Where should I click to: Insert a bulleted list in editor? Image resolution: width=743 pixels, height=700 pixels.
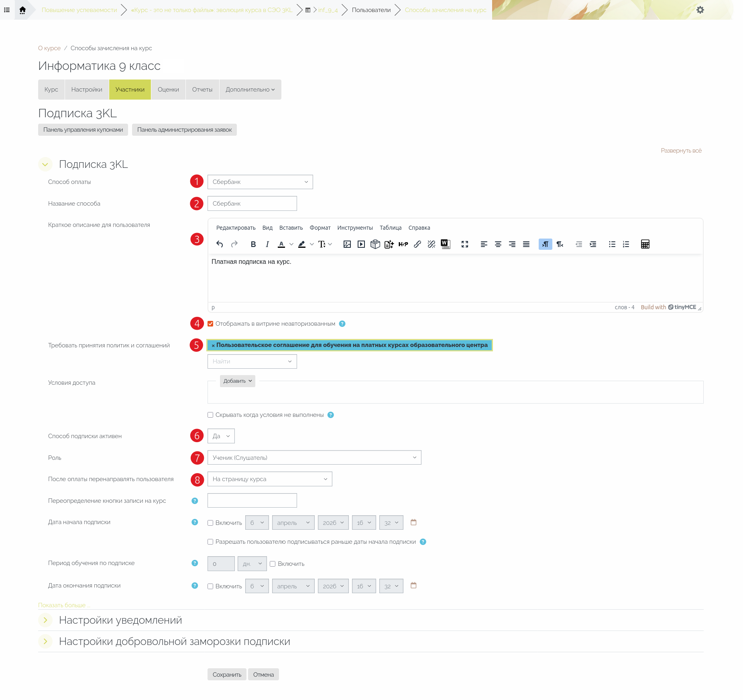[x=612, y=244]
